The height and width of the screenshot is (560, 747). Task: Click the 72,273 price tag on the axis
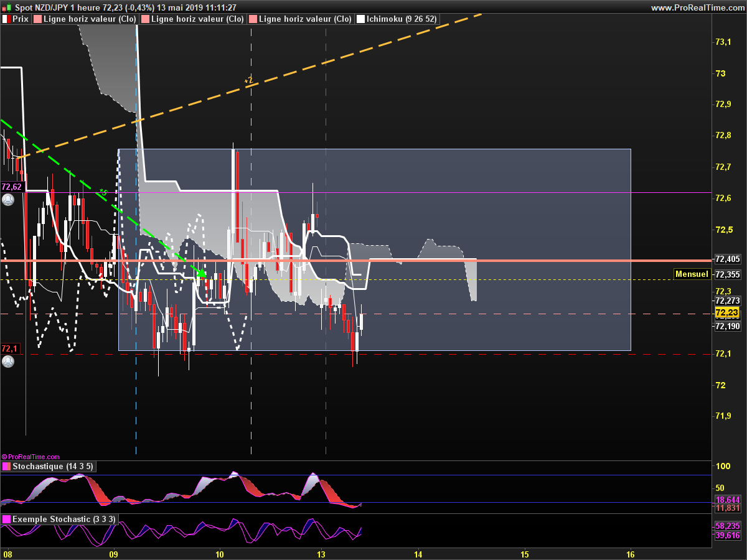[728, 301]
